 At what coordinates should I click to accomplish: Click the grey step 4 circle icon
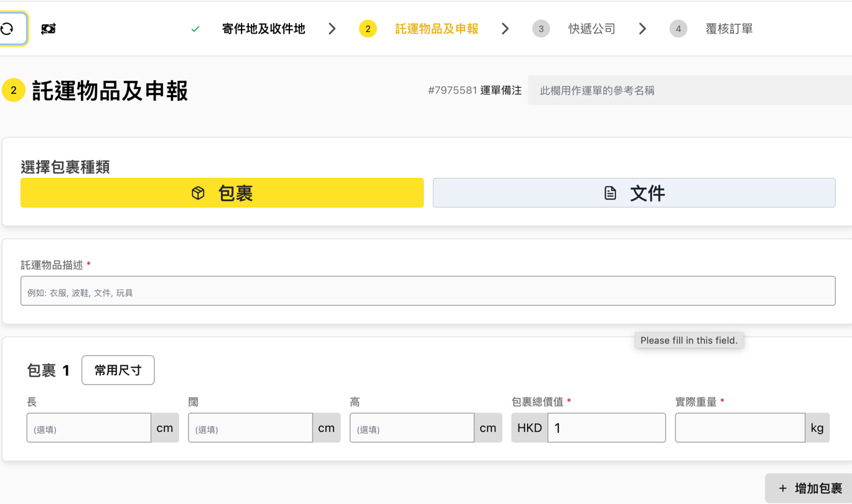[x=678, y=29]
